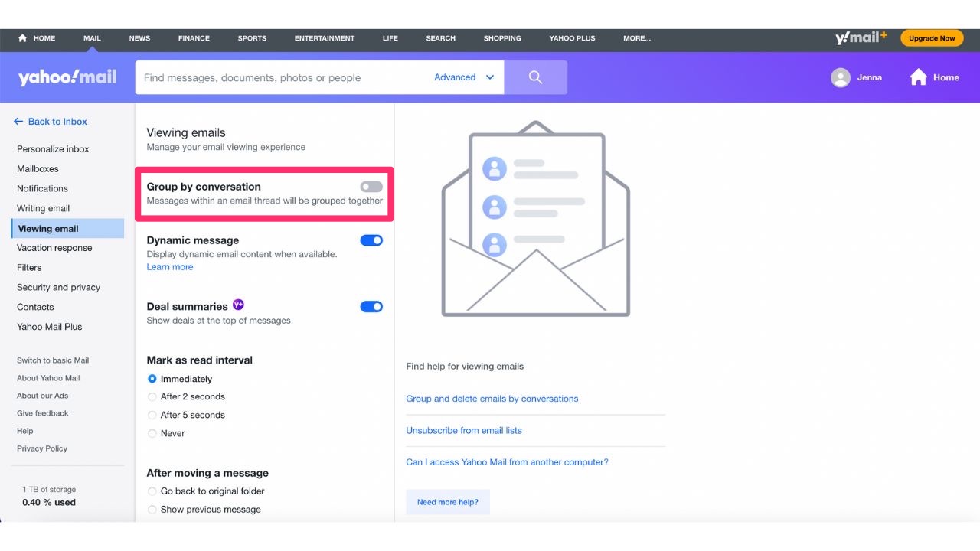The image size is (980, 551).
Task: Select Never mark as read option
Action: (x=152, y=433)
